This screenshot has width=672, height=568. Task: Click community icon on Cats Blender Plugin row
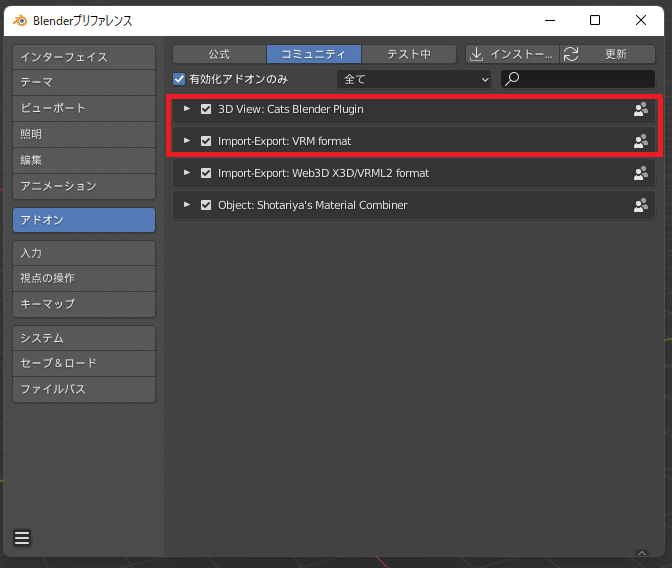(641, 110)
